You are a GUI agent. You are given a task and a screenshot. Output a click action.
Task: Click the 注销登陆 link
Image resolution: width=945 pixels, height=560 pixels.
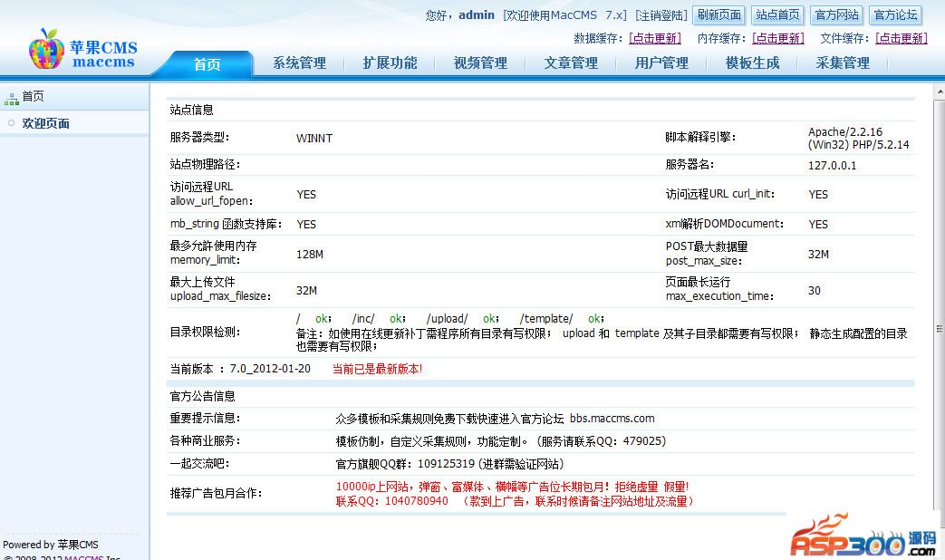(x=661, y=15)
